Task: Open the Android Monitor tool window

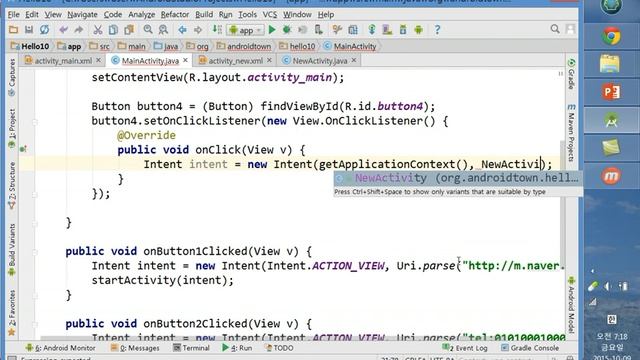Action: (x=60, y=348)
